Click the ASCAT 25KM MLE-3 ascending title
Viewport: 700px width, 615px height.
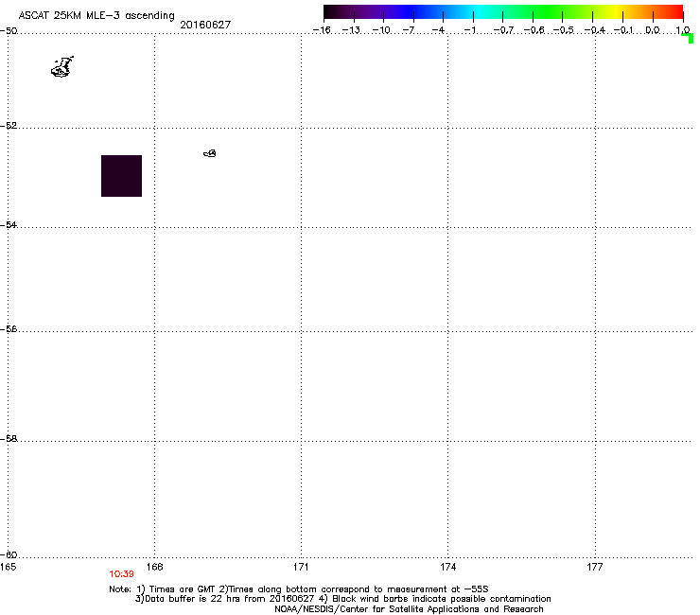coord(96,16)
